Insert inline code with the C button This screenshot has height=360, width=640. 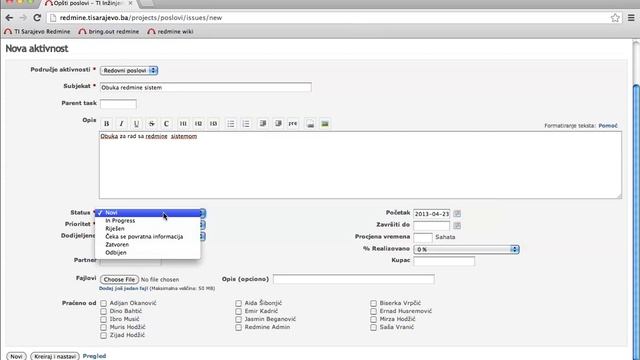pos(166,123)
